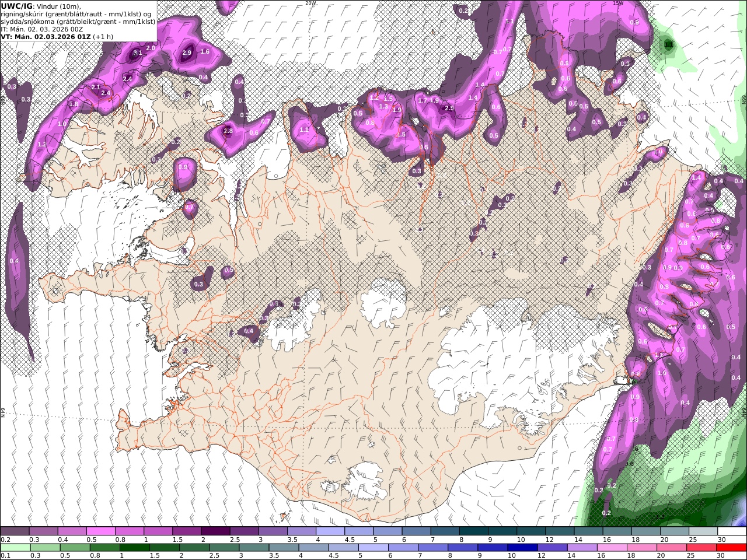Choose the light pink 16 rain scale swatch
This screenshot has width=747, height=560.
coord(612,548)
